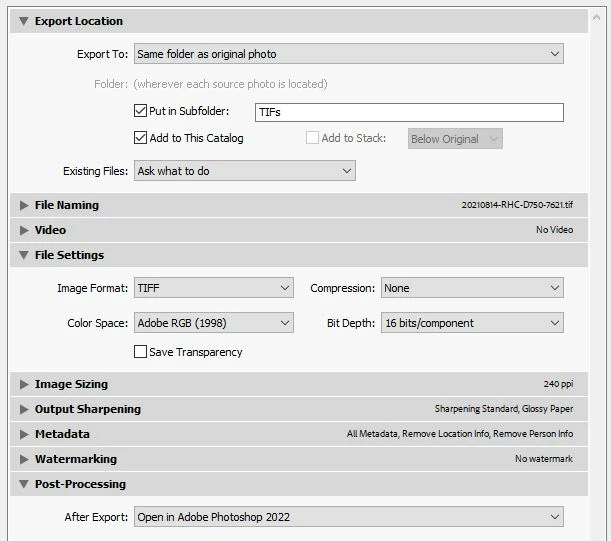Click the scrollbar up arrow
This screenshot has width=611, height=541.
[x=596, y=18]
